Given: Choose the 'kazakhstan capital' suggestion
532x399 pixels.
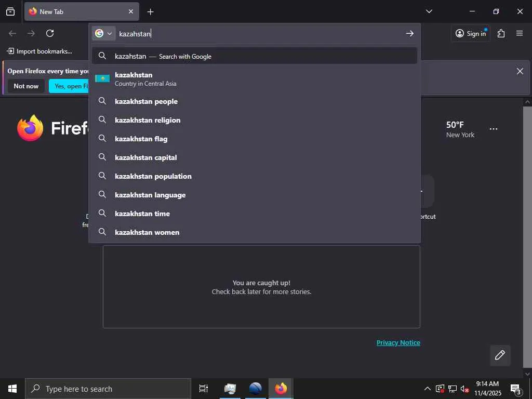Looking at the screenshot, I should (x=255, y=157).
